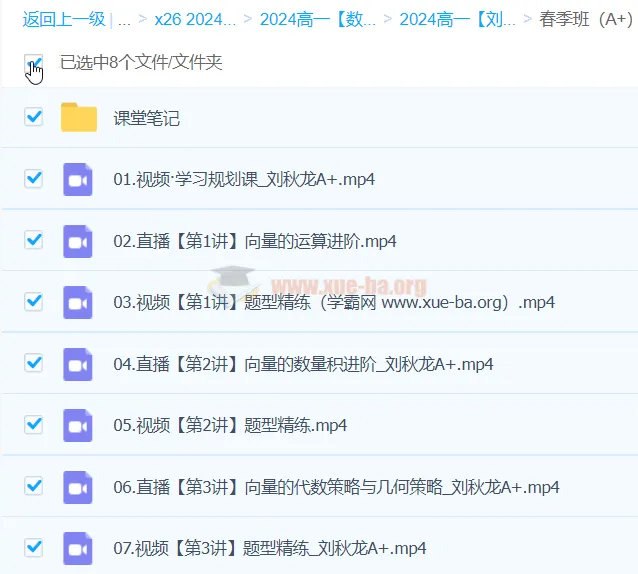Toggle the select-all checkbox at top
Image resolution: width=638 pixels, height=574 pixels.
coord(33,64)
